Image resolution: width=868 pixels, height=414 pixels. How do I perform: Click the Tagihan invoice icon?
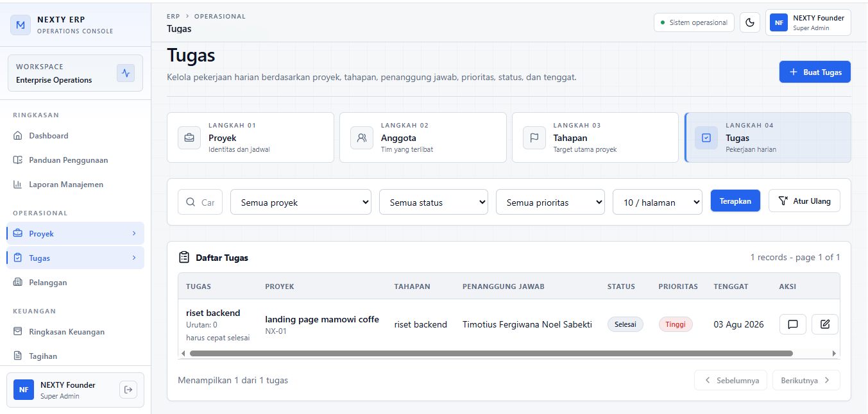click(17, 356)
